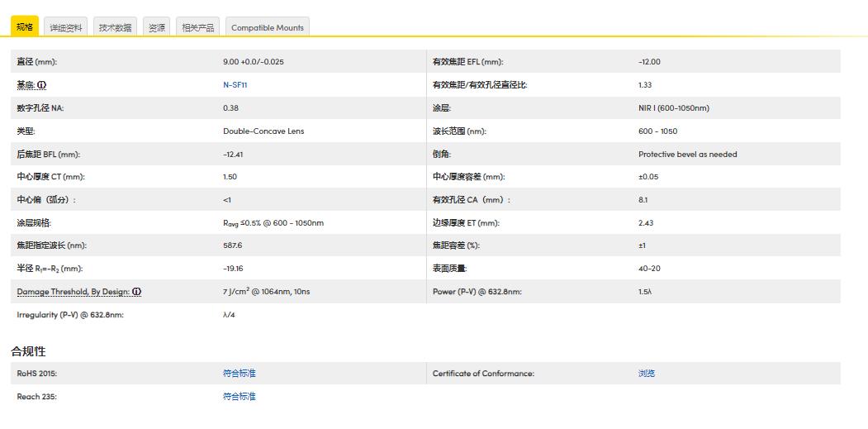Click wavelength range value 600 - 1050
Image resolution: width=868 pixels, height=429 pixels.
point(657,131)
